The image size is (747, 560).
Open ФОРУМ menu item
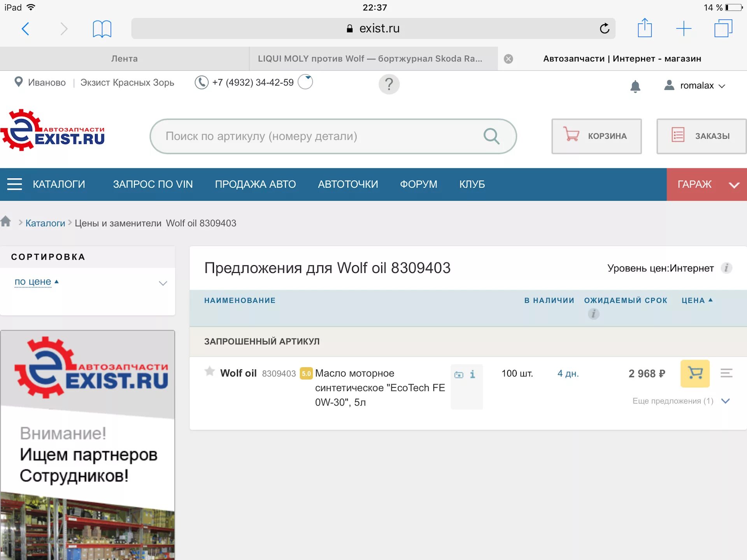pos(419,184)
